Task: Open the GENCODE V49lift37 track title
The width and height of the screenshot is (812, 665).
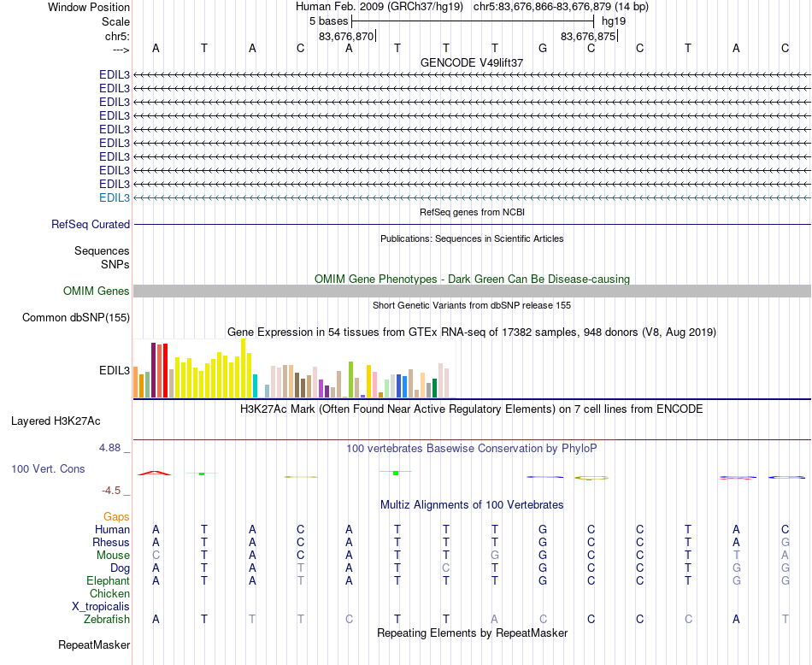Action: [472, 62]
